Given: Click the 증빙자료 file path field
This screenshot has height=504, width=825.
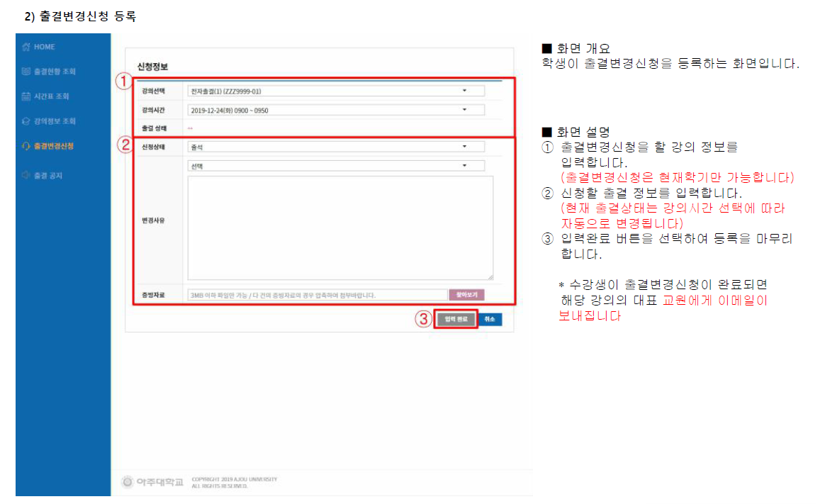Looking at the screenshot, I should [x=317, y=295].
